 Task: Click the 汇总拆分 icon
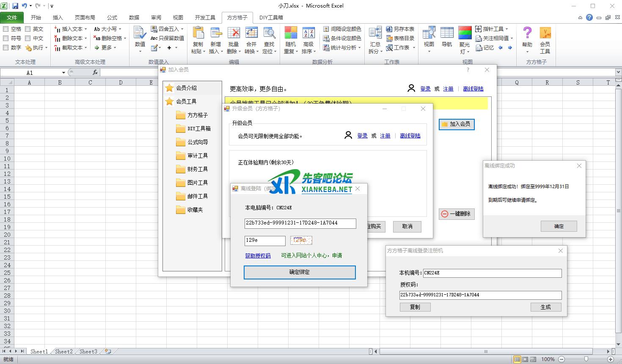click(x=375, y=33)
